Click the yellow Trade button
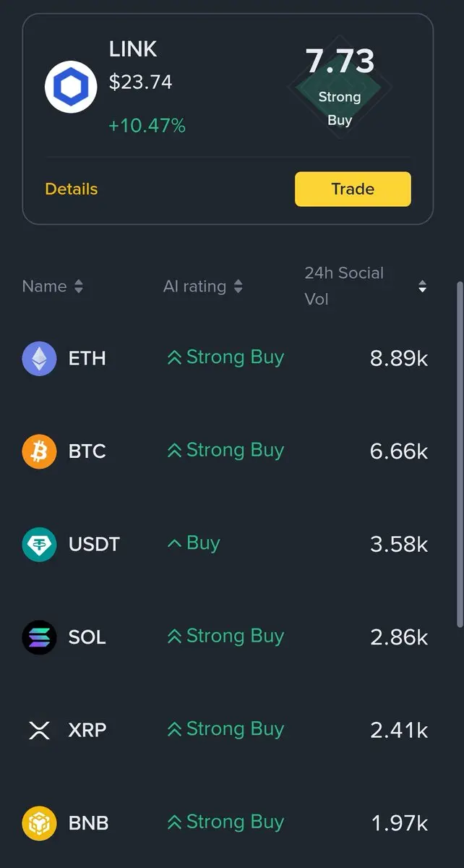 pyautogui.click(x=353, y=189)
